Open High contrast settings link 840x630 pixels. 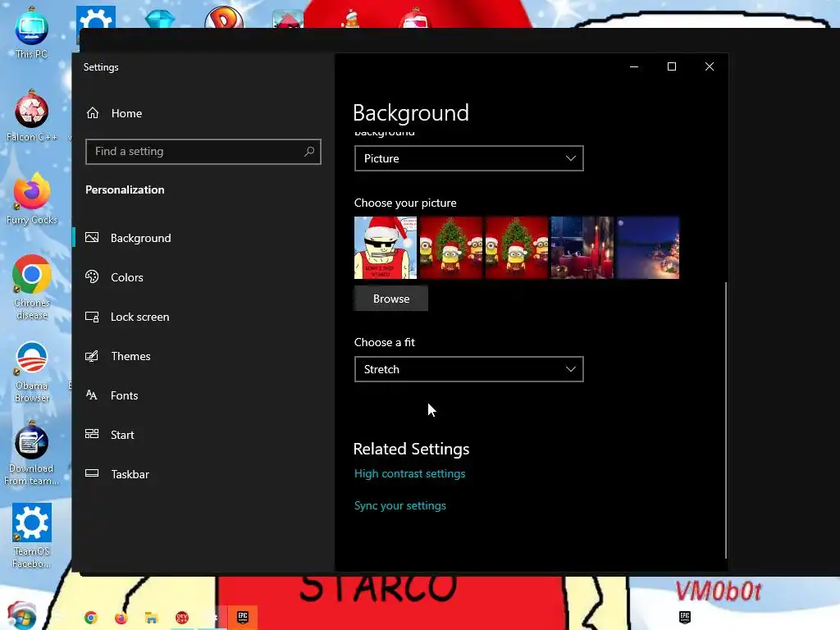tap(410, 473)
